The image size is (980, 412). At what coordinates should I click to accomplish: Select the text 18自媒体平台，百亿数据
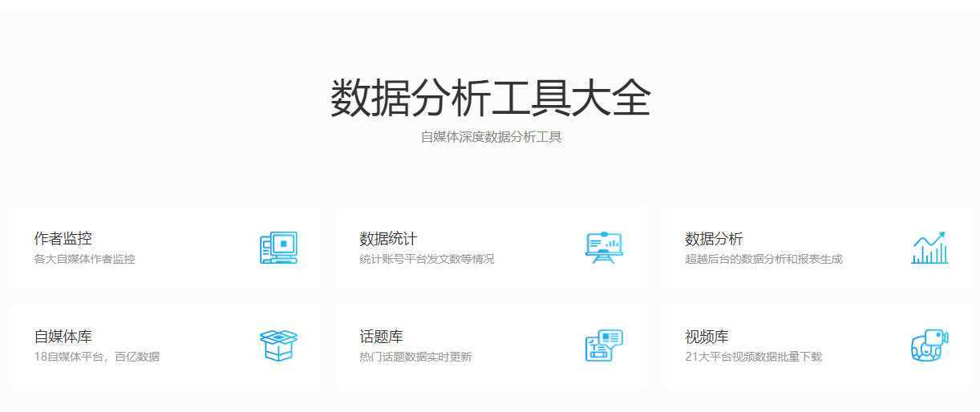coord(96,357)
